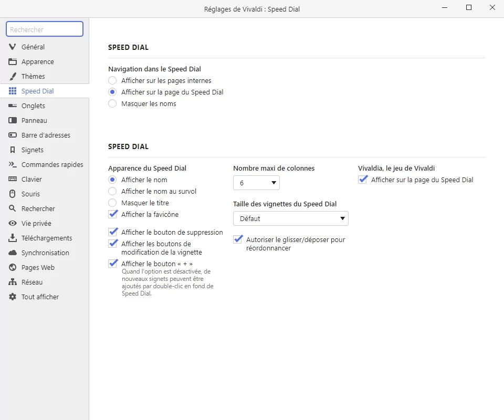Open the 'Nombre maxi de colonnes' dropdown
The image size is (504, 420).
[x=257, y=183]
